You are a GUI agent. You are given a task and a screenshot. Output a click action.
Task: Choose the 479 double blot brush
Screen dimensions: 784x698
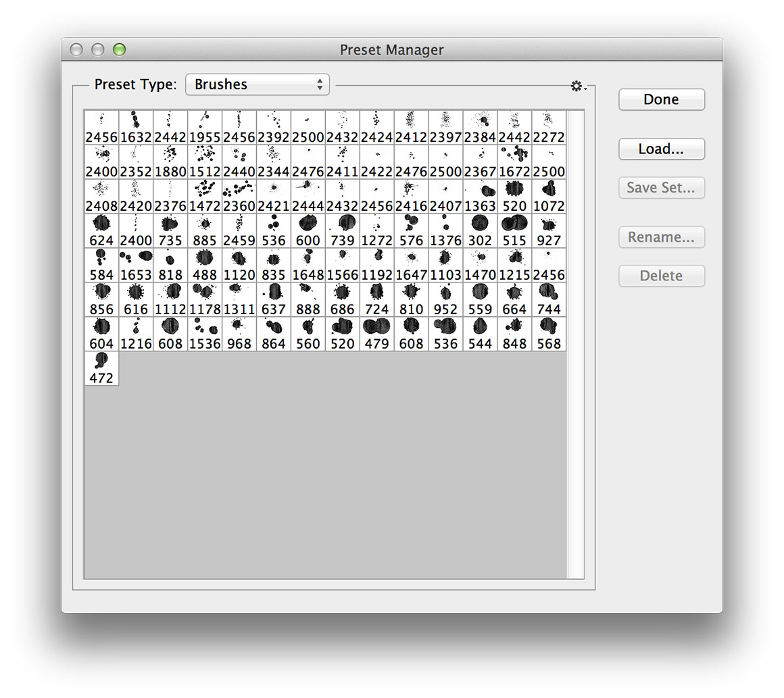pyautogui.click(x=376, y=334)
